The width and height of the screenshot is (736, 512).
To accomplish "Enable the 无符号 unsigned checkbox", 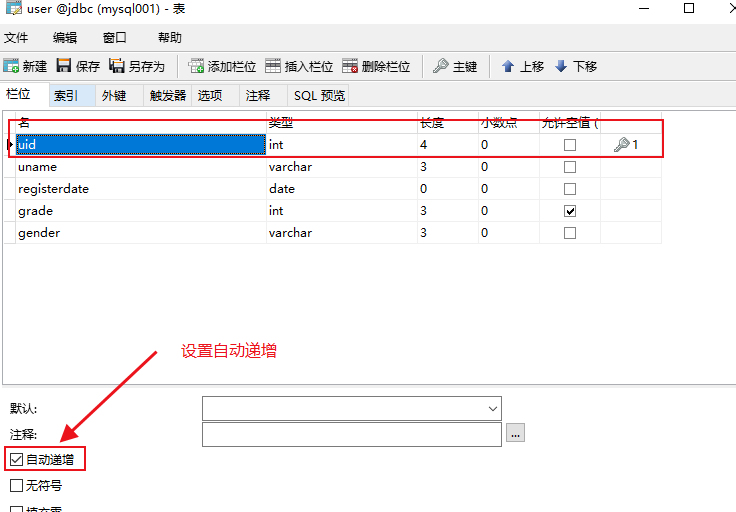I will (x=16, y=485).
